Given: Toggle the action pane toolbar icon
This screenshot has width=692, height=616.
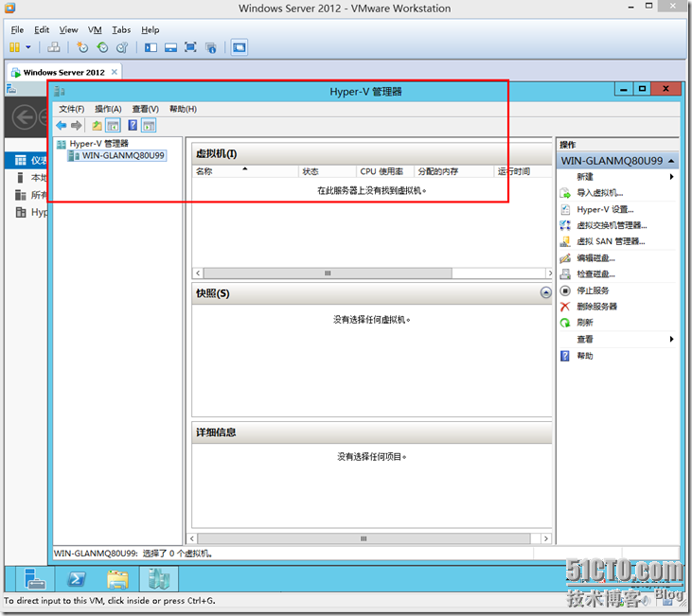Looking at the screenshot, I should (149, 126).
